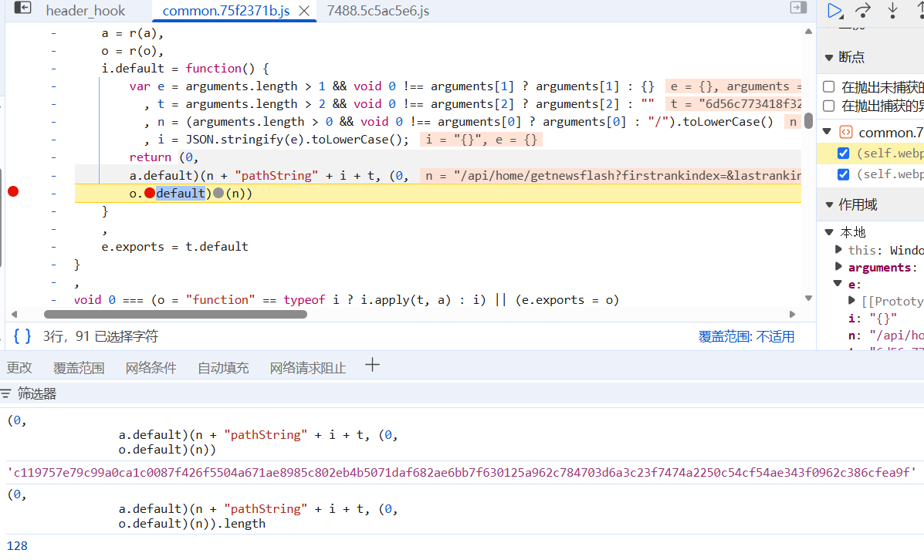This screenshot has height=560, width=924.
Task: Click the console filter icon
Action: (x=6, y=394)
